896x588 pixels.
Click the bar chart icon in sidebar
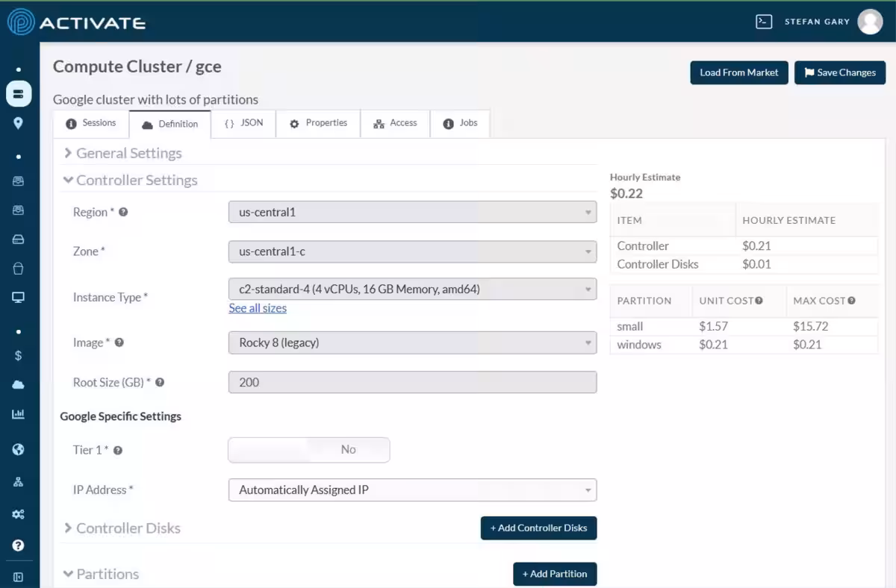pyautogui.click(x=19, y=414)
